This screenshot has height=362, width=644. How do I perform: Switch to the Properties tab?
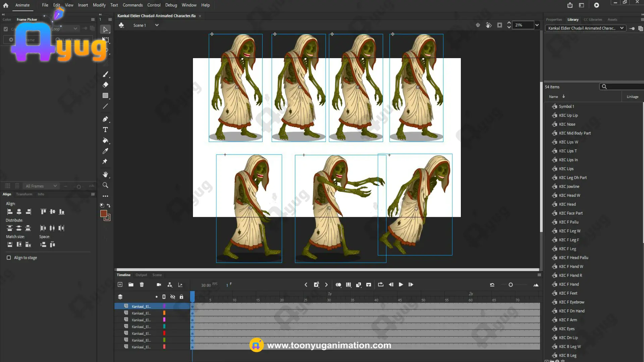554,19
